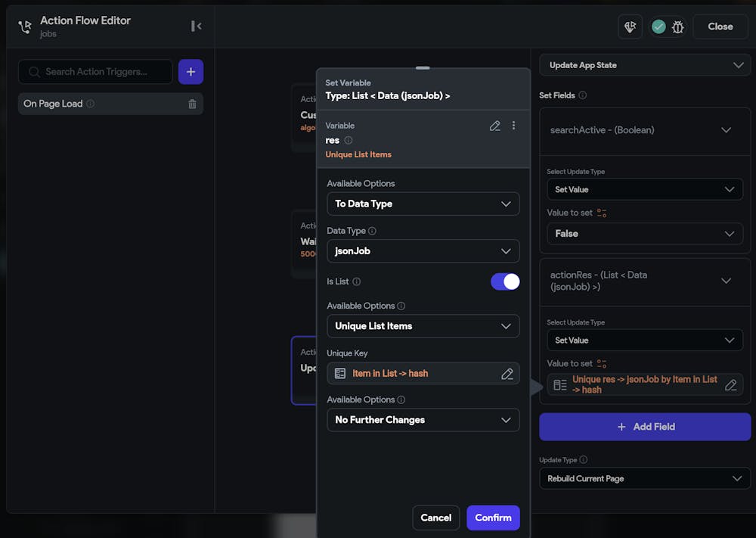Edit the Unique Key hash value pencil
756x538 pixels.
(507, 374)
